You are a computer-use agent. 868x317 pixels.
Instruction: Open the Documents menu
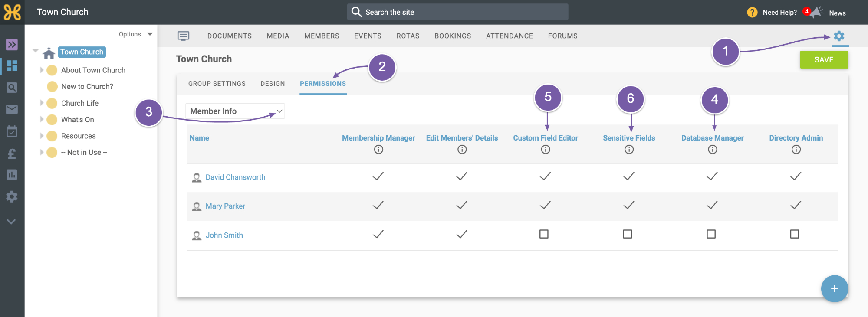coord(230,36)
